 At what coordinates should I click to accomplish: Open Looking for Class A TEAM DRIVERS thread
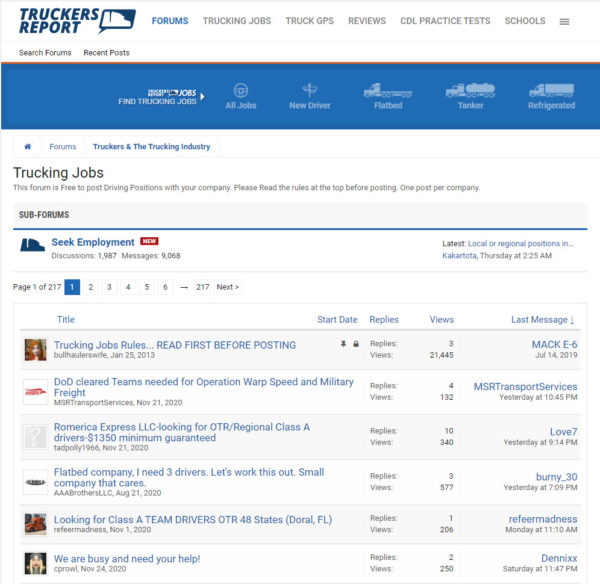[193, 520]
